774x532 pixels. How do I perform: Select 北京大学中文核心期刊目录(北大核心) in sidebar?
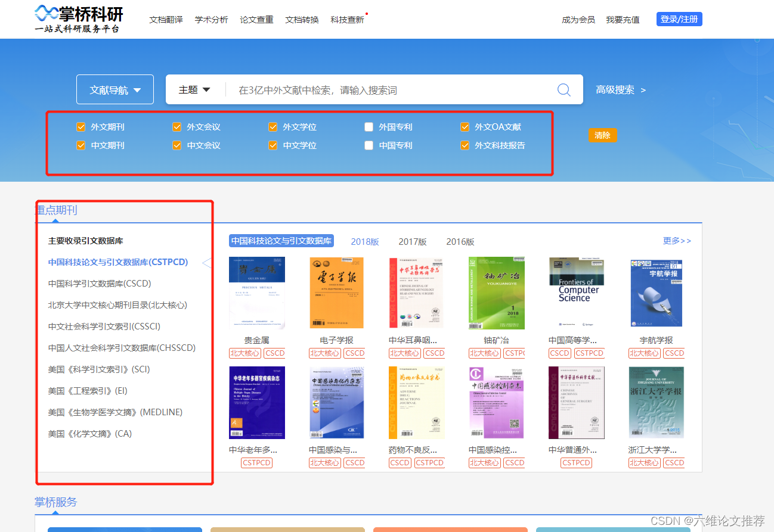click(117, 305)
